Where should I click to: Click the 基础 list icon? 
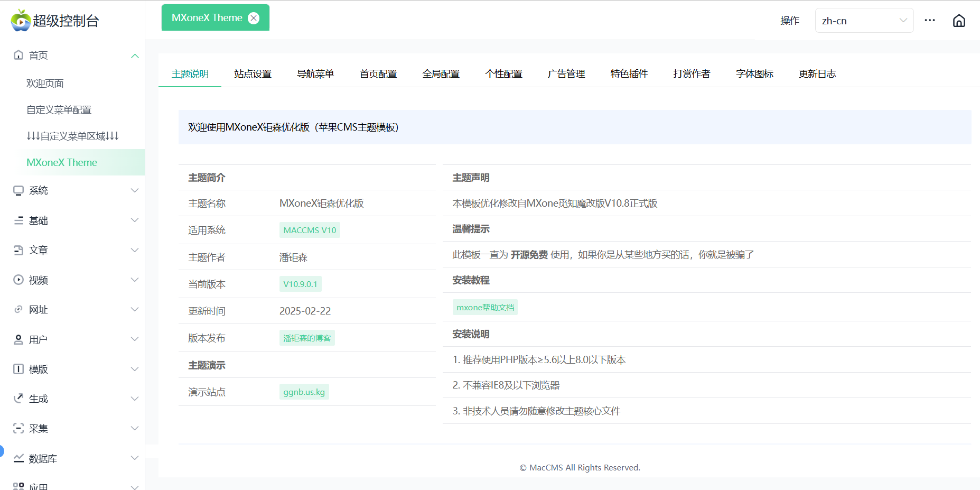(18, 220)
